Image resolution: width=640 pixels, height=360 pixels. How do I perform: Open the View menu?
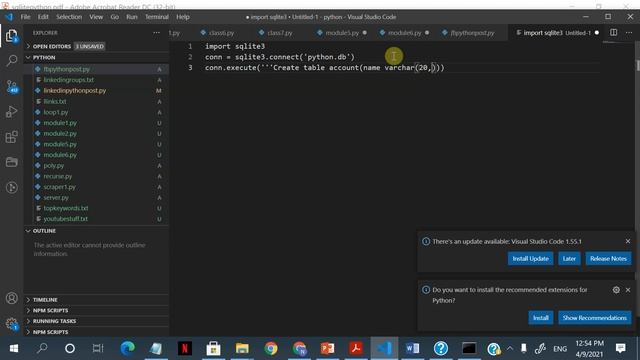[x=96, y=17]
